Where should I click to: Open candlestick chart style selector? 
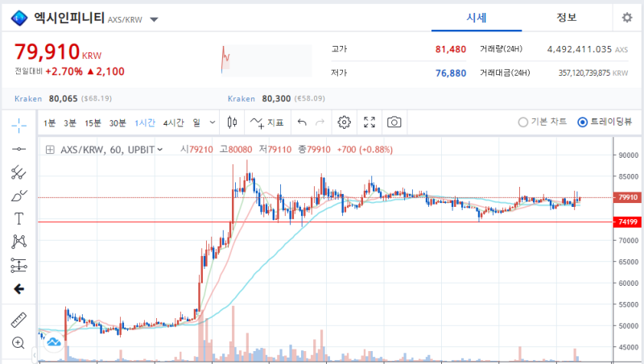click(232, 122)
